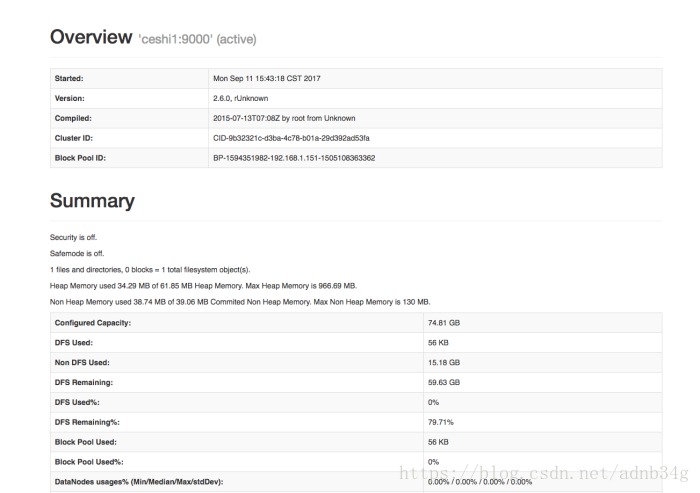Screen dimensions: 700x493
Task: Click the Version: label
Action: [69, 98]
